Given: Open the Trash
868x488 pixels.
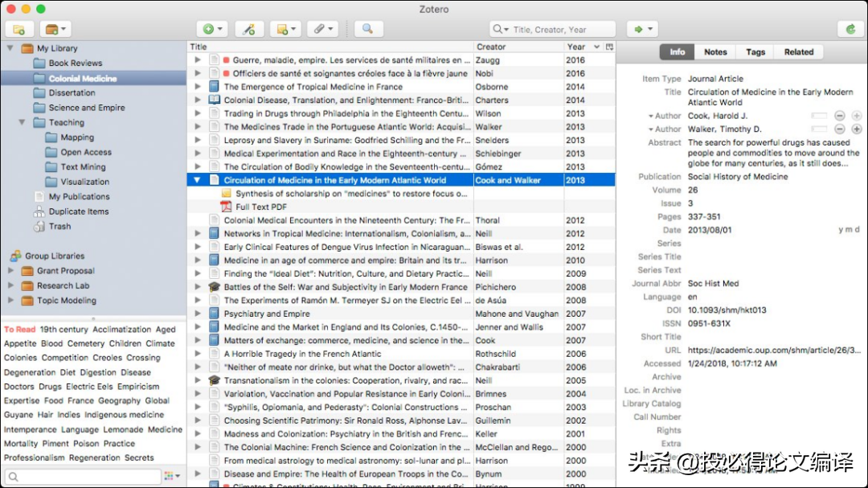Looking at the screenshot, I should tap(59, 226).
